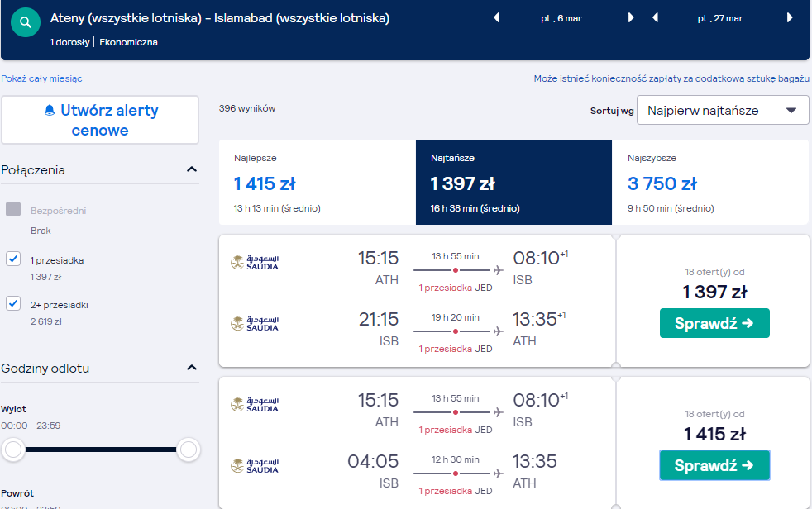Advance return date past 27 mar
This screenshot has width=812, height=509.
(790, 17)
